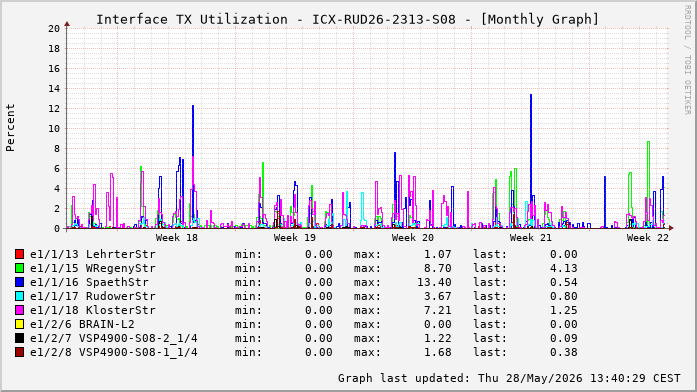This screenshot has height=392, width=697.
Task: Click the KlosterStr max value 7.21
Action: tap(437, 310)
